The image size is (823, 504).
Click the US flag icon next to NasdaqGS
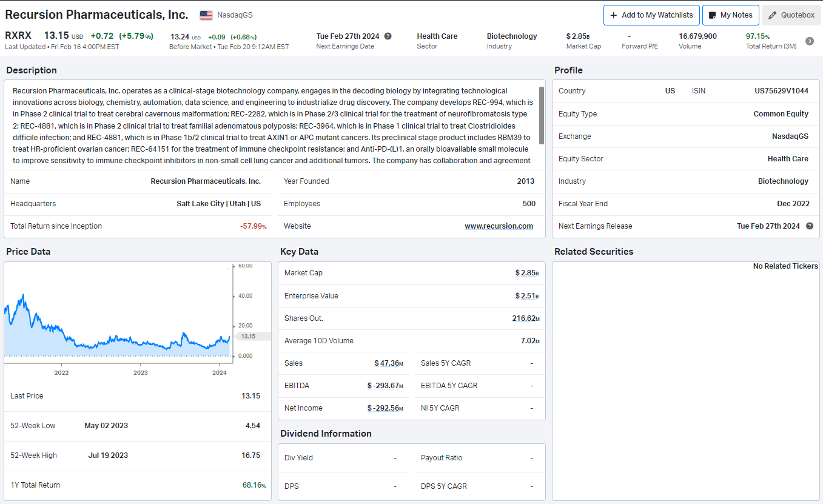click(x=206, y=15)
